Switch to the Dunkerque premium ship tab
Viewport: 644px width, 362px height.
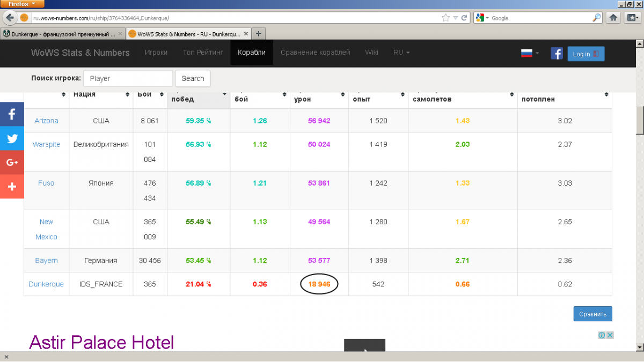(x=63, y=34)
